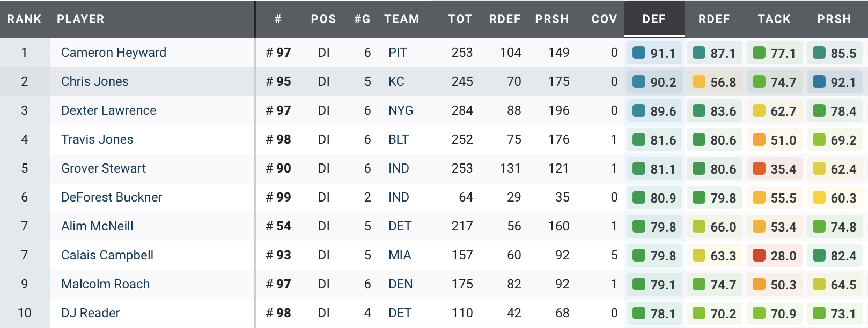Sort by the POS column header

pyautogui.click(x=323, y=19)
